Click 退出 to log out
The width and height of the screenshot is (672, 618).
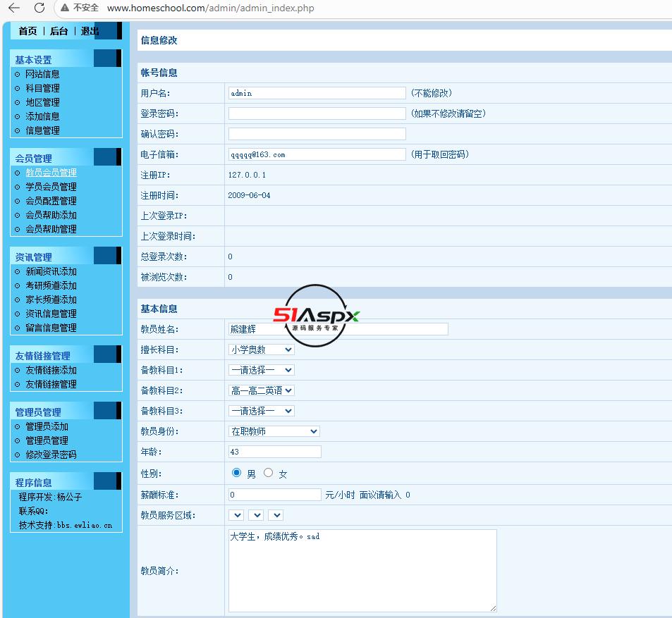click(x=90, y=31)
